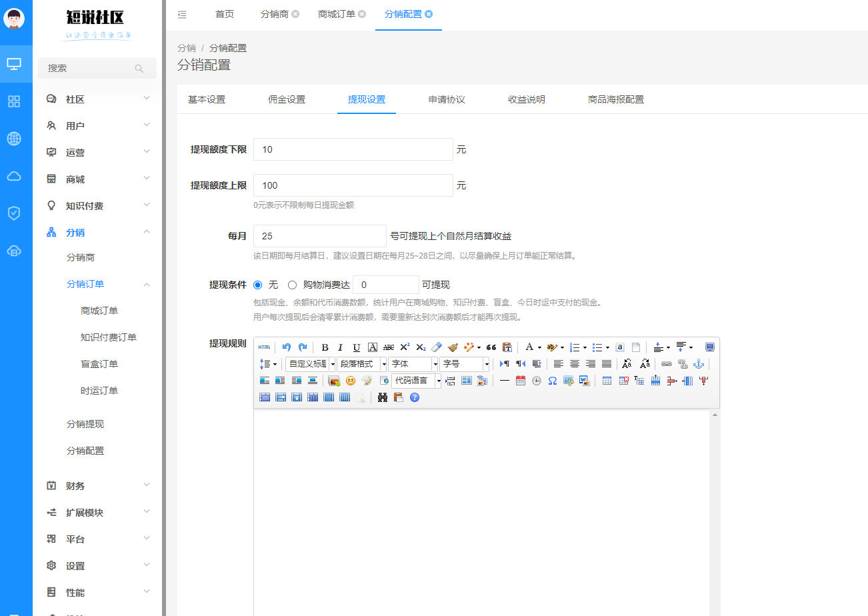Insert special character omega icon

pyautogui.click(x=553, y=381)
